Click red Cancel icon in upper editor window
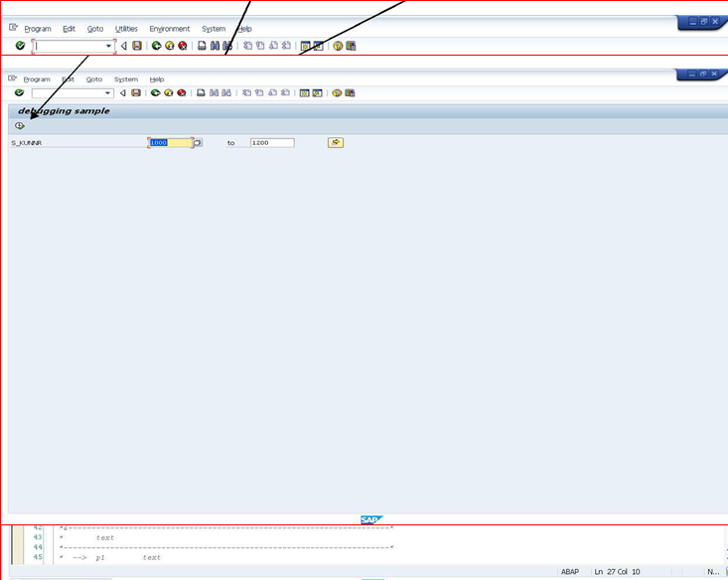This screenshot has height=580, width=728. [x=183, y=46]
